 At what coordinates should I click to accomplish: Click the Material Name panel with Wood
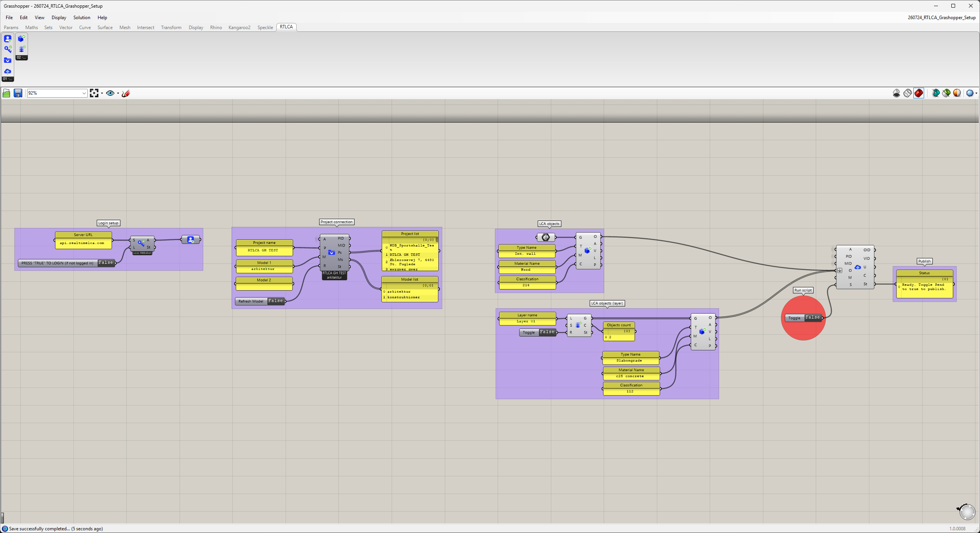(x=527, y=267)
